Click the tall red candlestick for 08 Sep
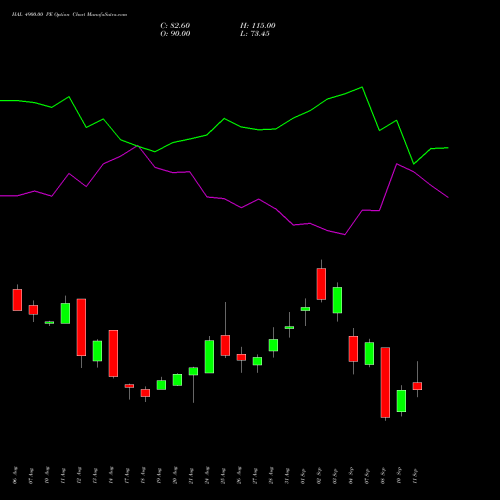This screenshot has width=500, height=500. click(x=385, y=382)
